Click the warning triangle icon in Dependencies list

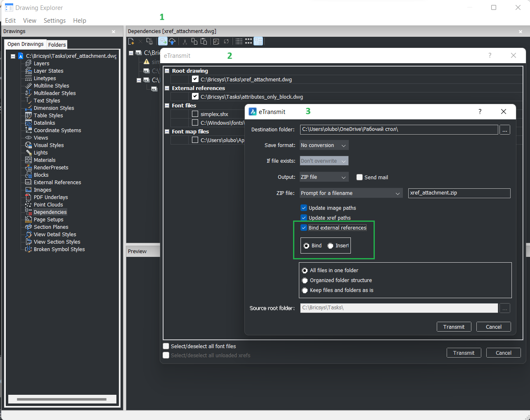point(147,62)
